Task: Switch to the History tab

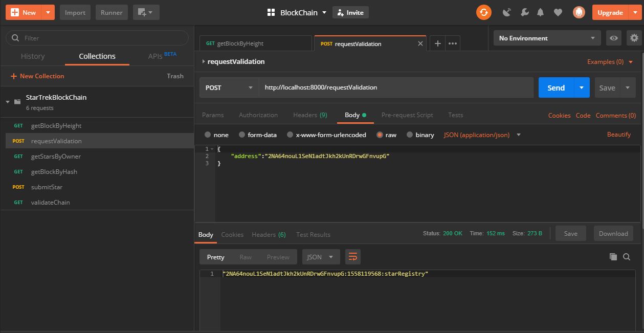Action: 33,56
